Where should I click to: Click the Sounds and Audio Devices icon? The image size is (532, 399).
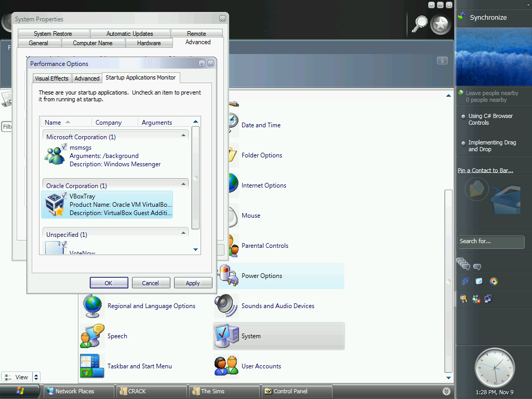pos(227,306)
